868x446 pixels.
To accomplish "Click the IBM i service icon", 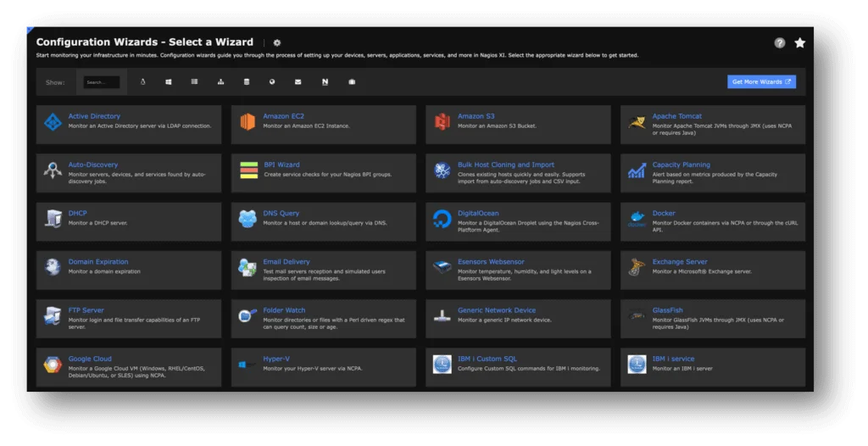I will (637, 364).
